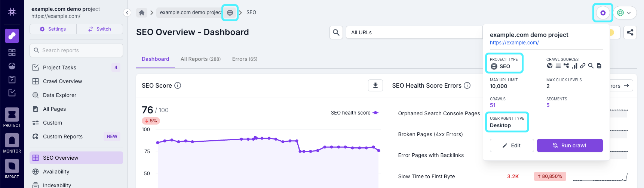The image size is (644, 188).
Task: Click the 3.2K count for Slow TTFB
Action: [x=513, y=176]
